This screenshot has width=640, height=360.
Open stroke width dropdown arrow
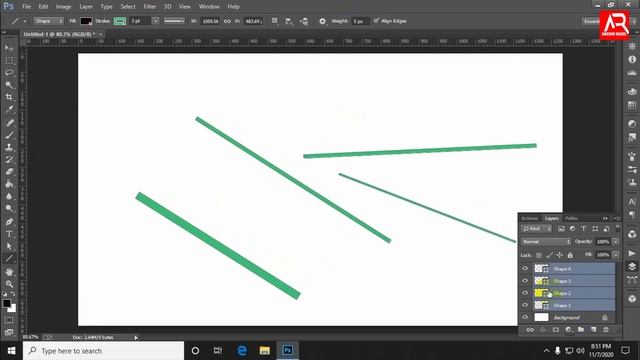tap(156, 21)
